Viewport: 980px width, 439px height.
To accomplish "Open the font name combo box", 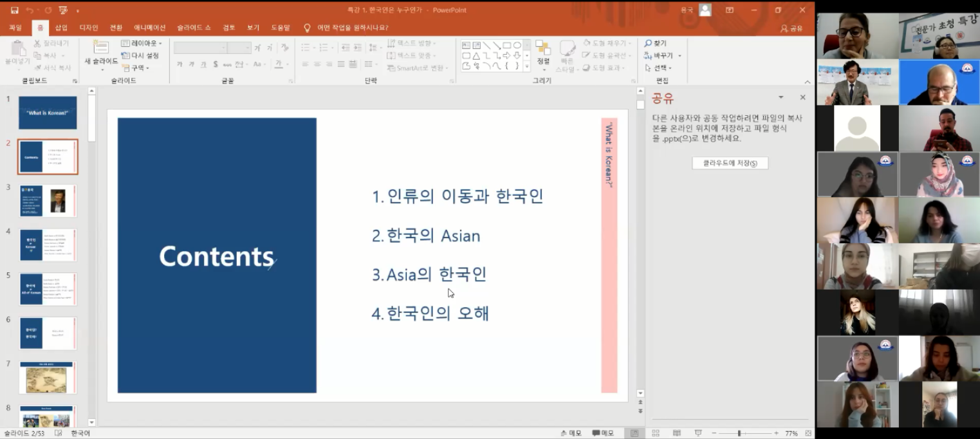I will pos(200,48).
